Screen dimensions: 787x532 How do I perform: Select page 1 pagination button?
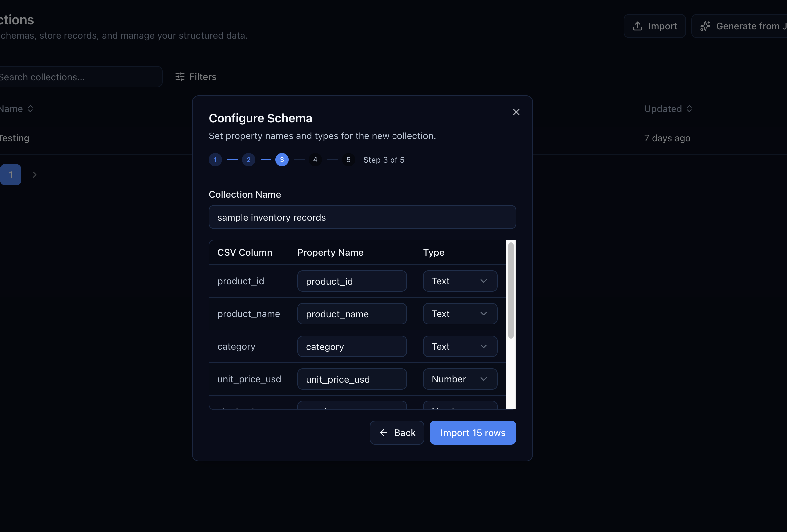click(11, 175)
